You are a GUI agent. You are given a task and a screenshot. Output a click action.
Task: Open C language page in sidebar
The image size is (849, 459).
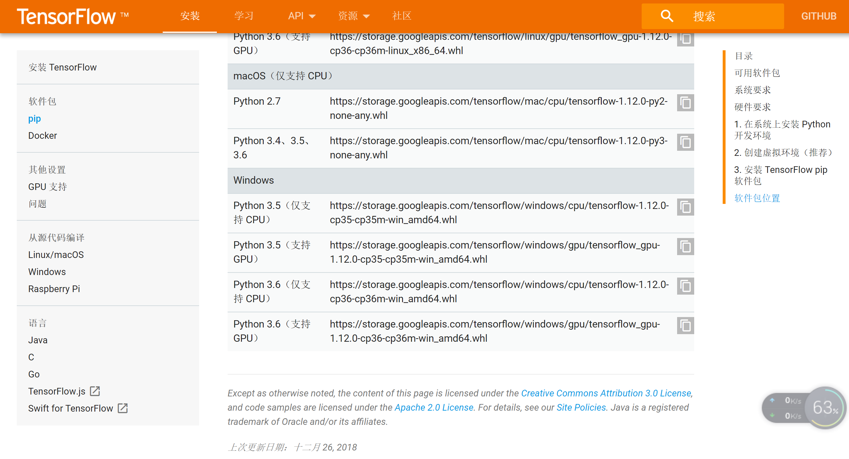pyautogui.click(x=31, y=357)
